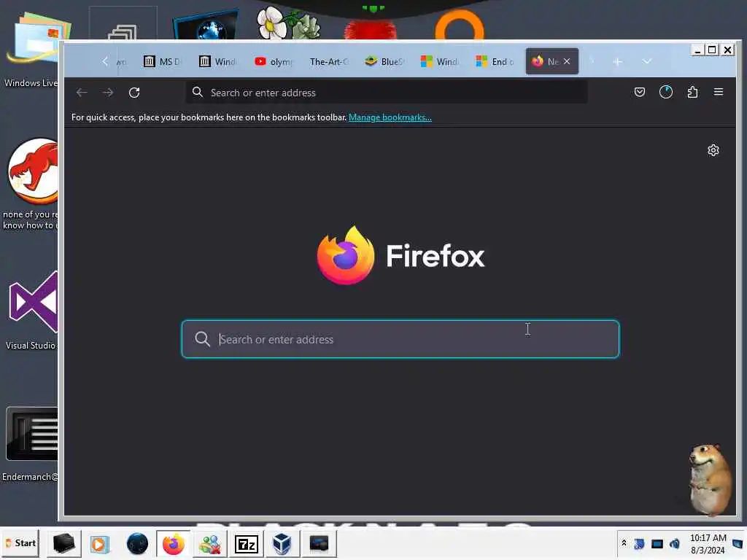
Task: Open the Firefox account icon in the toolbar
Action: tap(665, 92)
